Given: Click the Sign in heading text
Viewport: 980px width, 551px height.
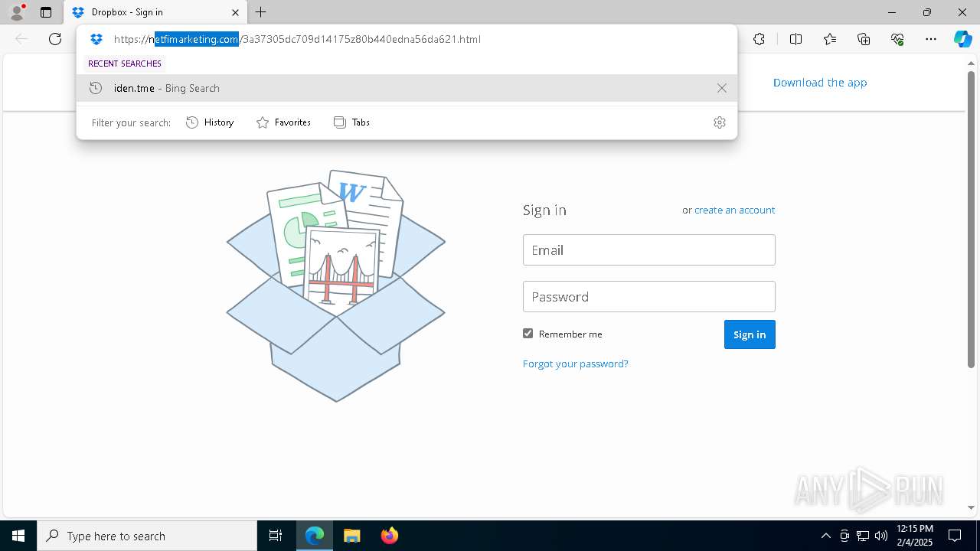Looking at the screenshot, I should (x=544, y=210).
